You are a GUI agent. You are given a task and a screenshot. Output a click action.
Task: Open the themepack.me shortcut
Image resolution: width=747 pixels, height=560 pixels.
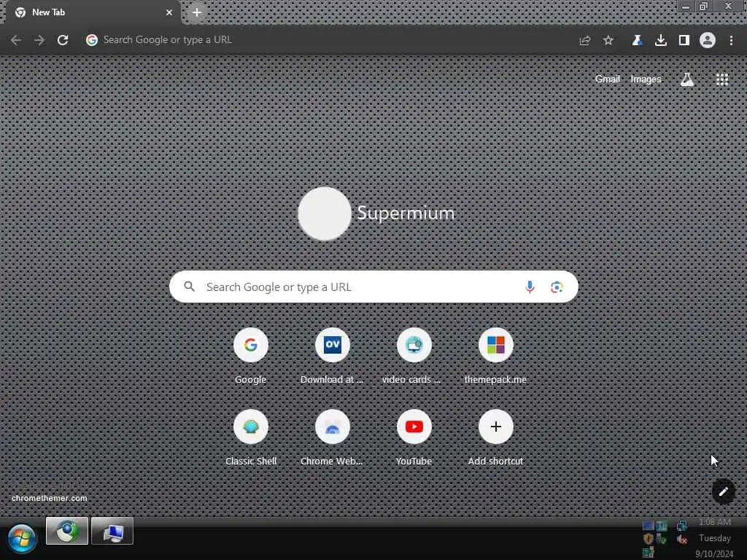point(495,356)
